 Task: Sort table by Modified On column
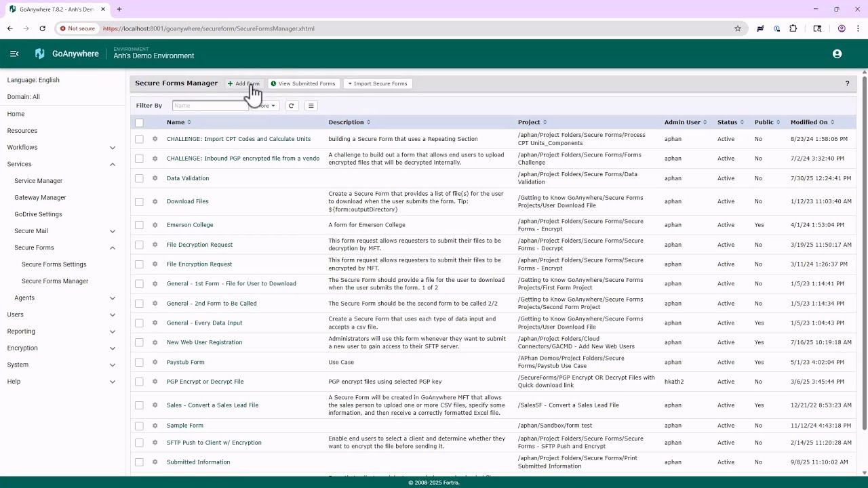[812, 123]
